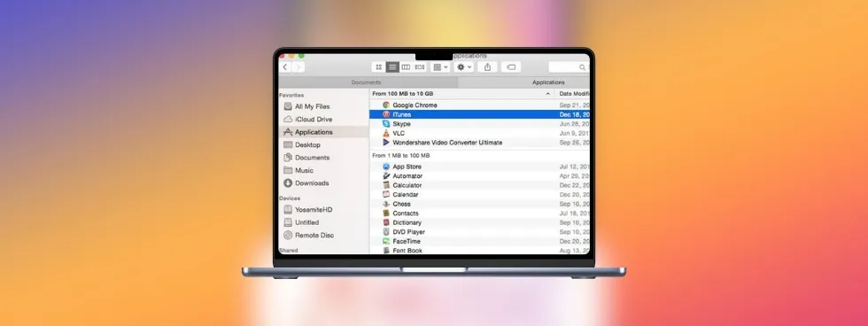Click the "Skype" file name

click(401, 124)
